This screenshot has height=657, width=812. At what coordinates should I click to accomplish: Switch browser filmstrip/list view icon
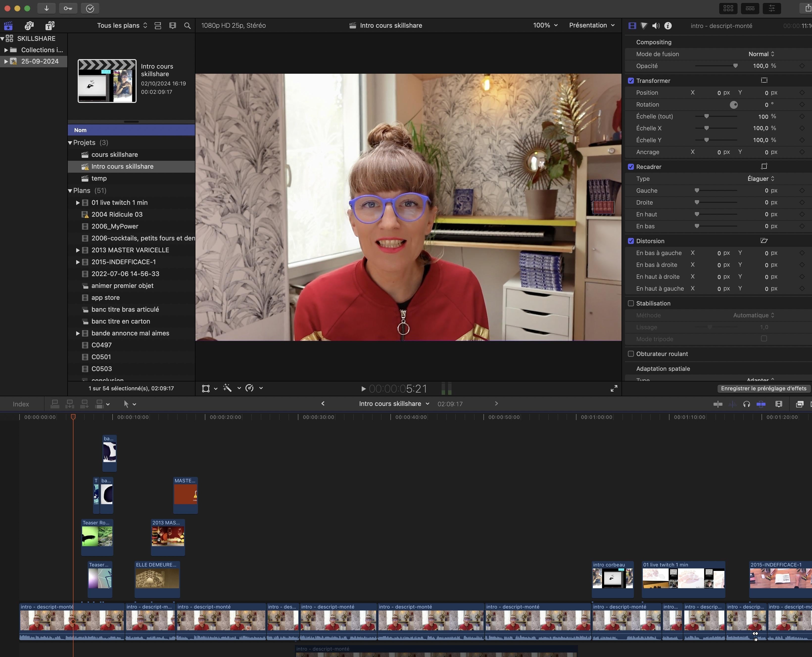173,26
